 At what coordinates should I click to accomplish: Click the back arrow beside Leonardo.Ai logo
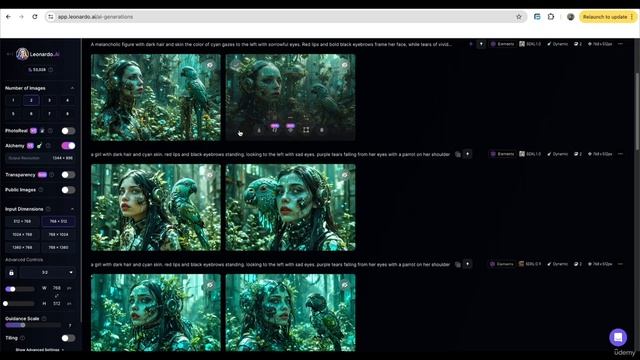(x=9, y=54)
